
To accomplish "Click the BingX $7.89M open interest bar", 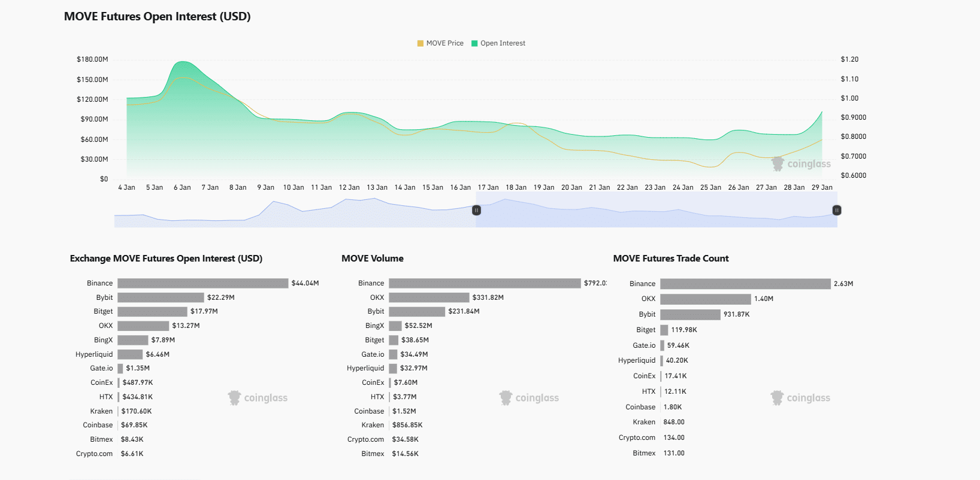I will coord(133,340).
